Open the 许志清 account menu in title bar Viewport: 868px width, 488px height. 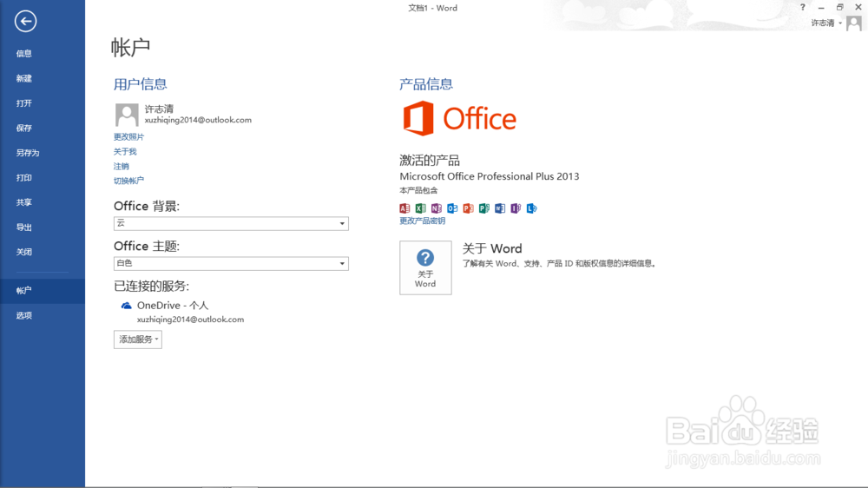click(x=826, y=23)
